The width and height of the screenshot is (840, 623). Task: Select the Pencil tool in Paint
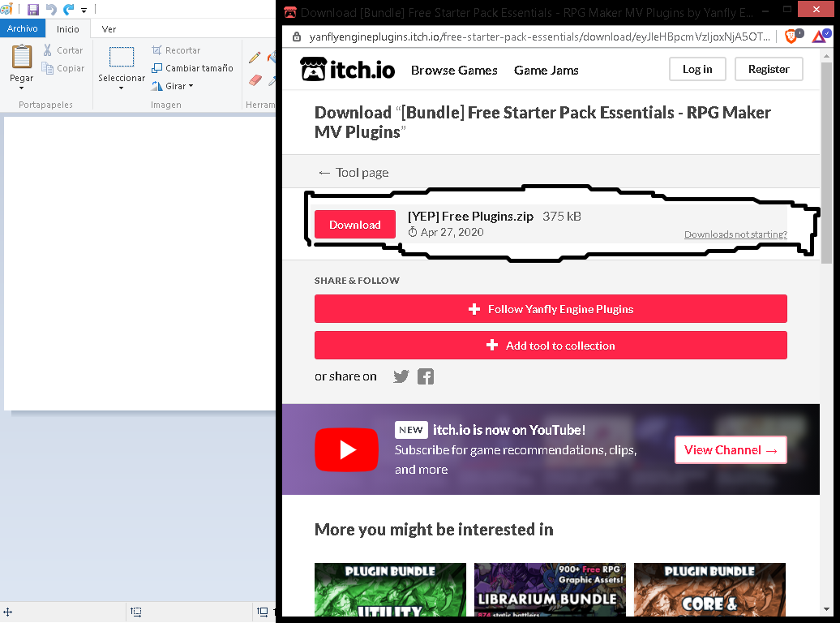pyautogui.click(x=253, y=58)
